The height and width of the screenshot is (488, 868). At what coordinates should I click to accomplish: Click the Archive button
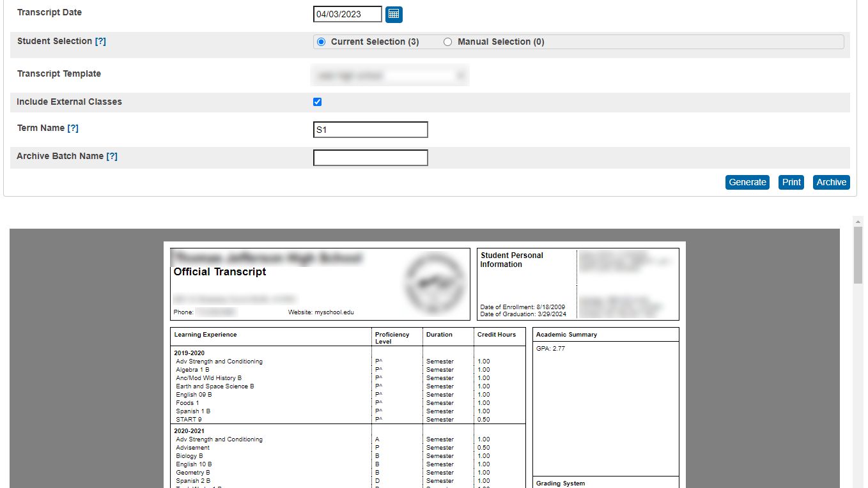(832, 182)
